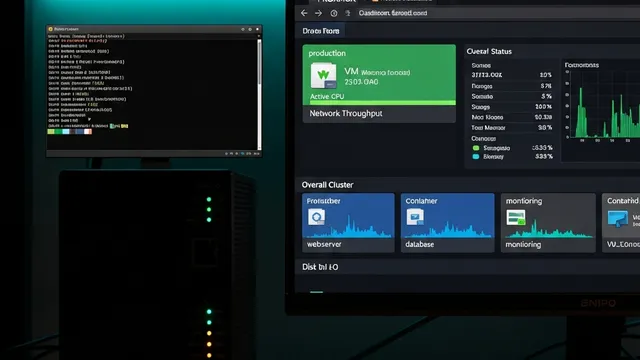Screen dimensions: 640x360
Task: Click the circular info icon beside the address
Action: pyautogui.click(x=334, y=13)
